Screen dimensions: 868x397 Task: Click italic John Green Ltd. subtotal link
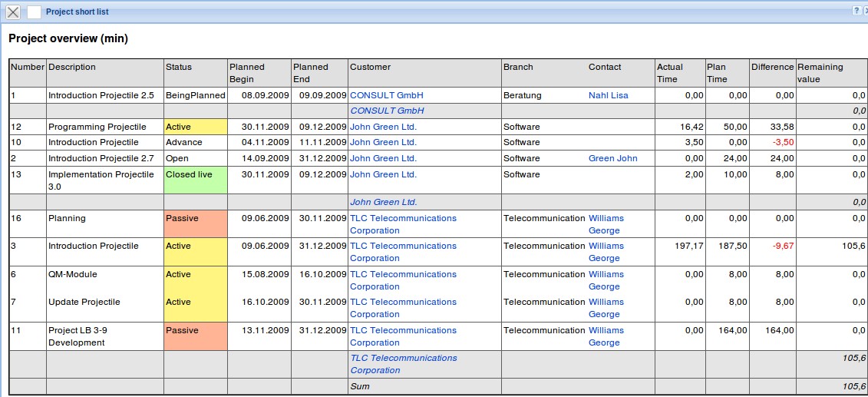383,202
